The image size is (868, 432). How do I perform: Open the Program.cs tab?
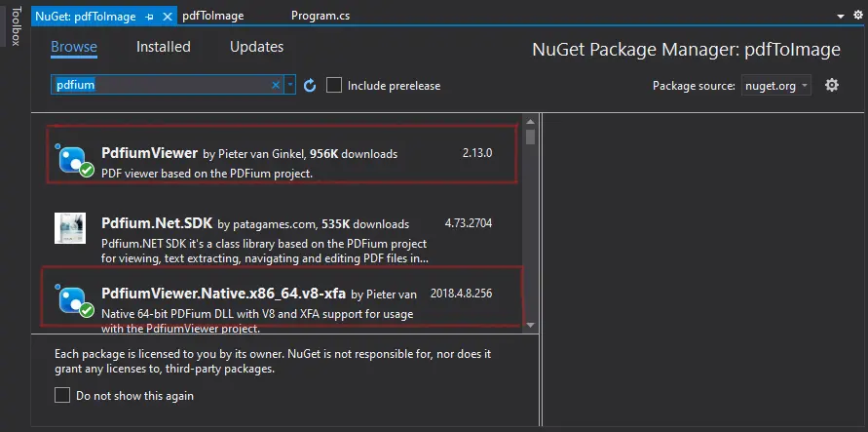pos(321,16)
